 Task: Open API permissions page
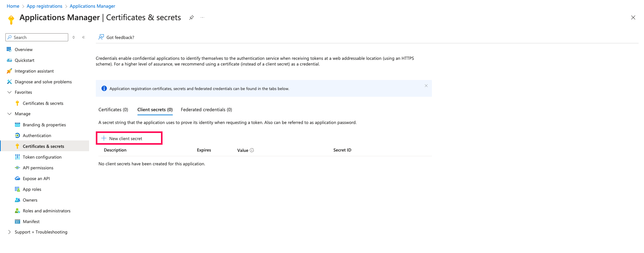pos(38,168)
